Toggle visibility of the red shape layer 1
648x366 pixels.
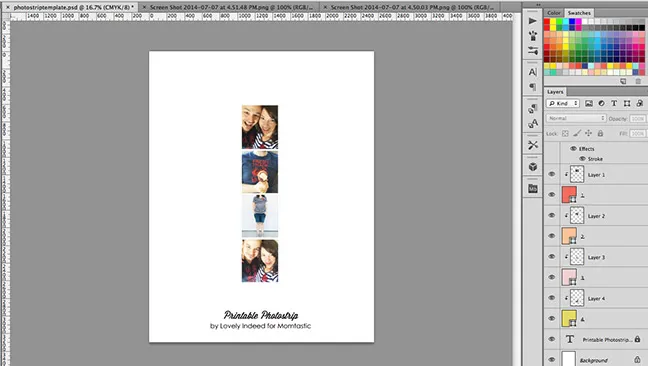pos(552,195)
